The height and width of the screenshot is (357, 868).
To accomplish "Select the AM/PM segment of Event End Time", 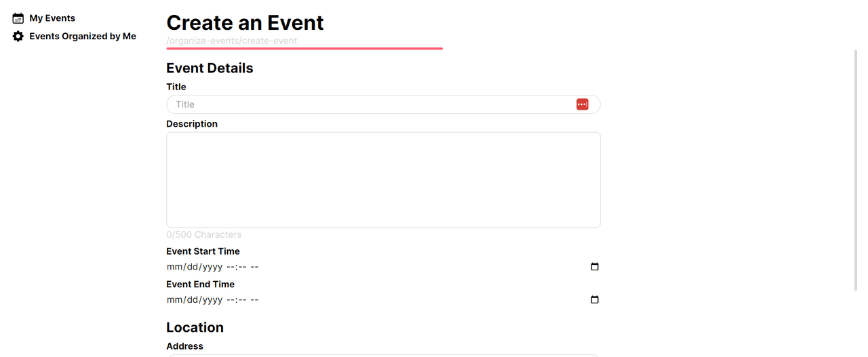I will [254, 300].
